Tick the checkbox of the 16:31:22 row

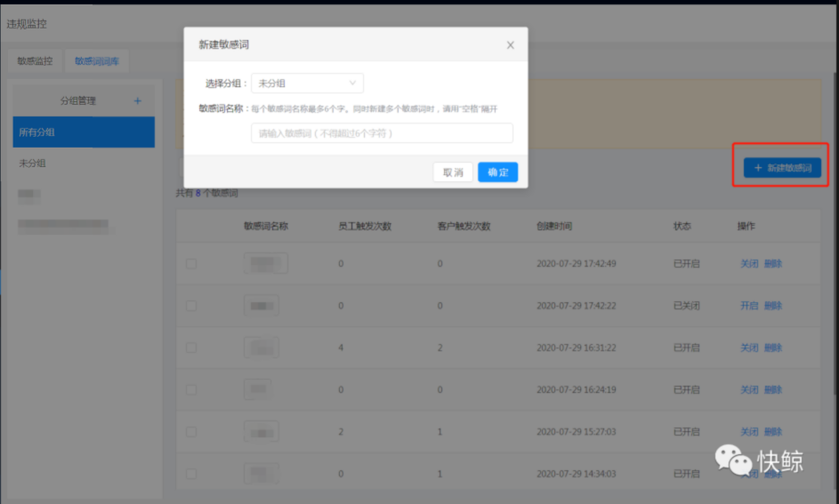191,348
